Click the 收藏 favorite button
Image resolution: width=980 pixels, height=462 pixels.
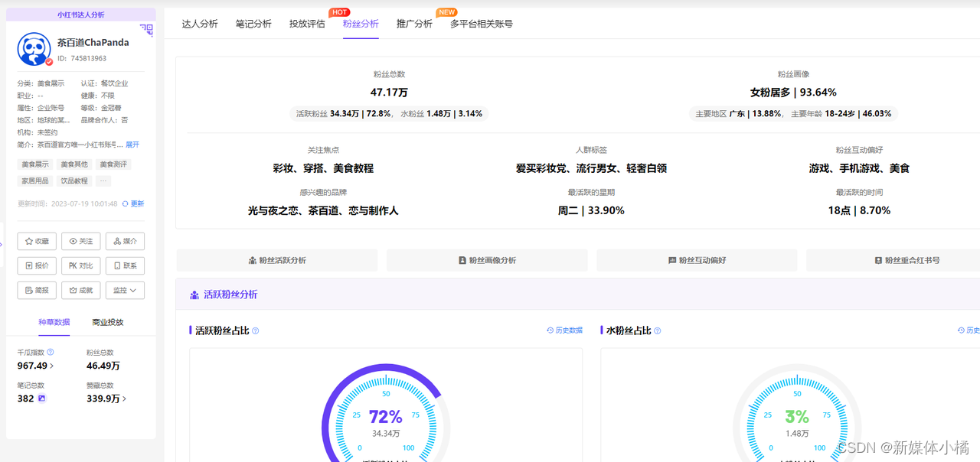[37, 241]
